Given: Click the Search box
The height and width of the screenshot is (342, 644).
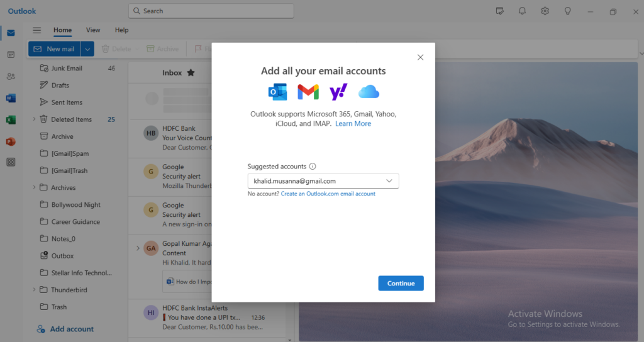Looking at the screenshot, I should point(211,11).
